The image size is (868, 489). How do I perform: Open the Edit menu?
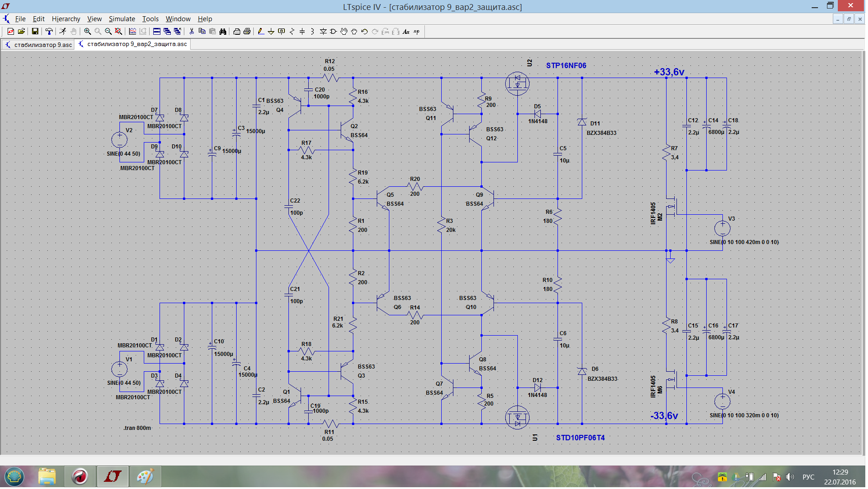(x=39, y=19)
